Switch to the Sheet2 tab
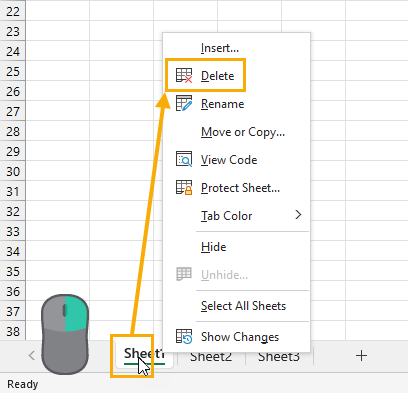The width and height of the screenshot is (408, 393). pyautogui.click(x=211, y=357)
